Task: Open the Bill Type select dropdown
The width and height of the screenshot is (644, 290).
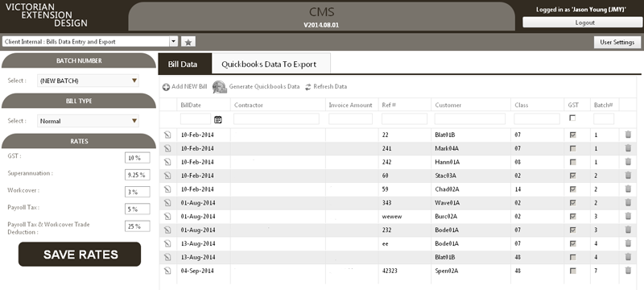Action: pyautogui.click(x=88, y=121)
